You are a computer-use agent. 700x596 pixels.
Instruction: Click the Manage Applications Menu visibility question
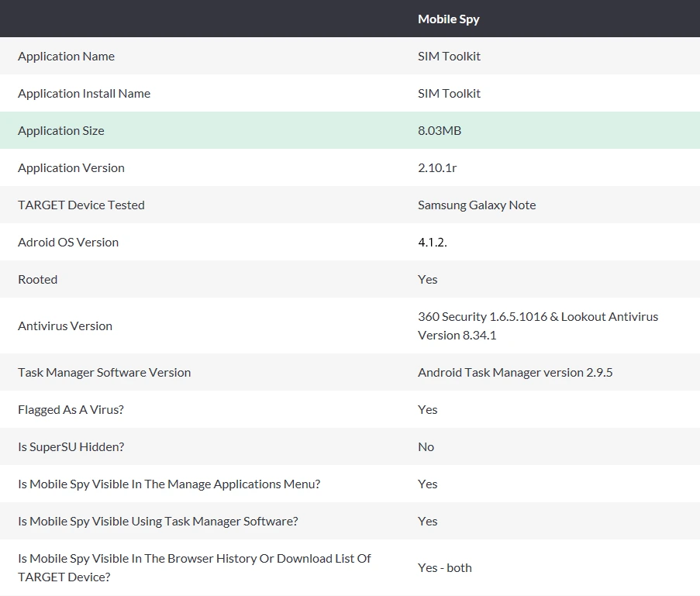[169, 484]
